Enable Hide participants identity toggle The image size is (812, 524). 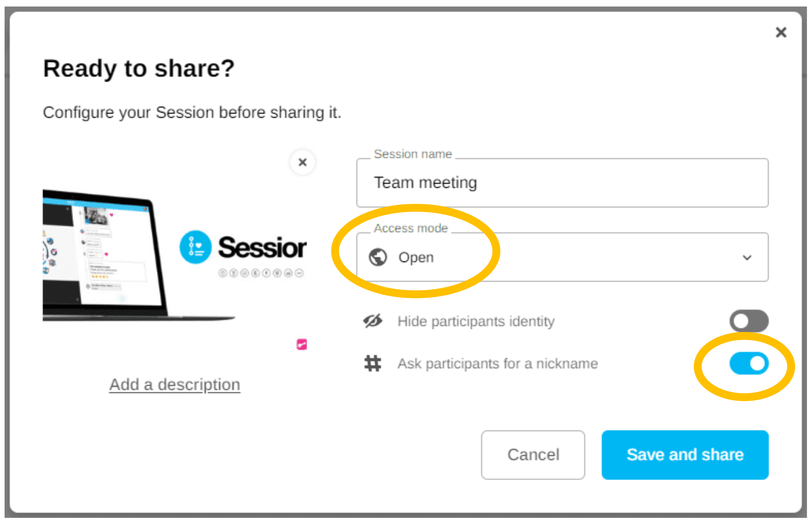pos(748,321)
